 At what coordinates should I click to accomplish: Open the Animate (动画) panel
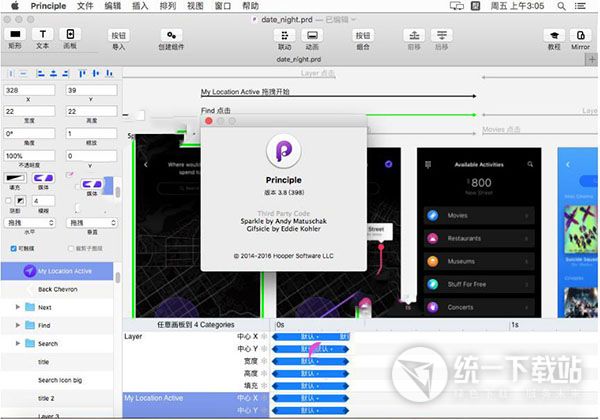pyautogui.click(x=312, y=35)
